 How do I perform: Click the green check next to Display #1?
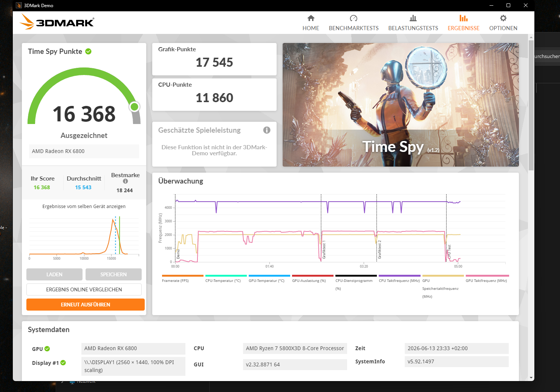point(63,363)
